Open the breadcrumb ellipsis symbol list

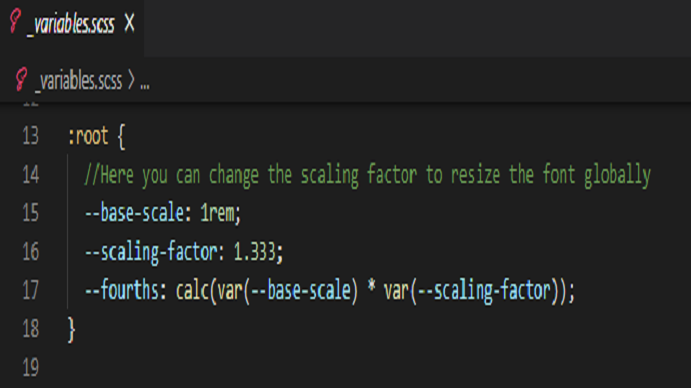coord(145,84)
